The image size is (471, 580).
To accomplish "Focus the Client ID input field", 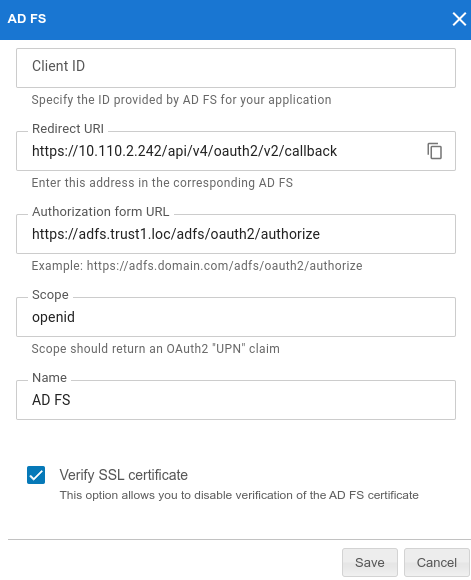I will (236, 68).
